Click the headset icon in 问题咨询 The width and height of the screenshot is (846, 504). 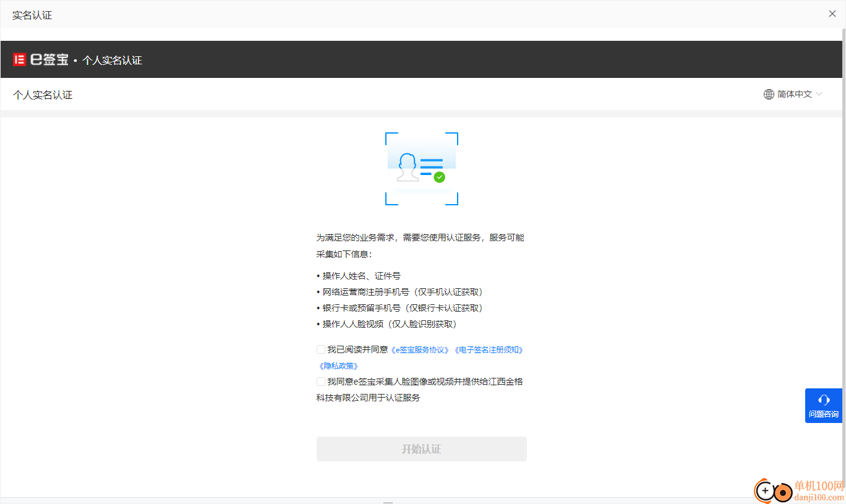coord(824,399)
